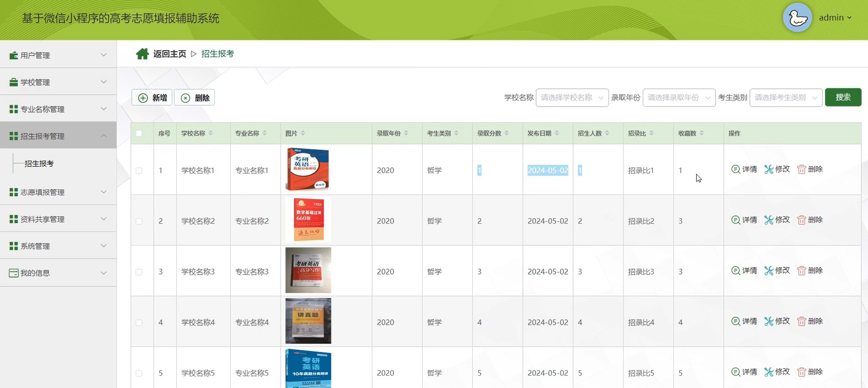868x388 pixels.
Task: Click the 资料共享管理 grid icon
Action: [x=14, y=219]
